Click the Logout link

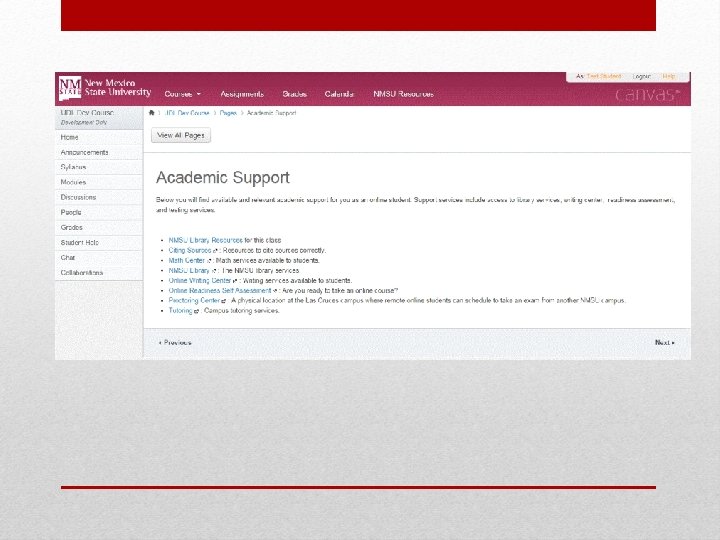tap(641, 76)
